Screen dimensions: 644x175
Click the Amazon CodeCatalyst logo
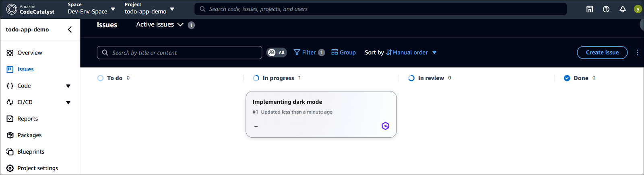click(30, 9)
